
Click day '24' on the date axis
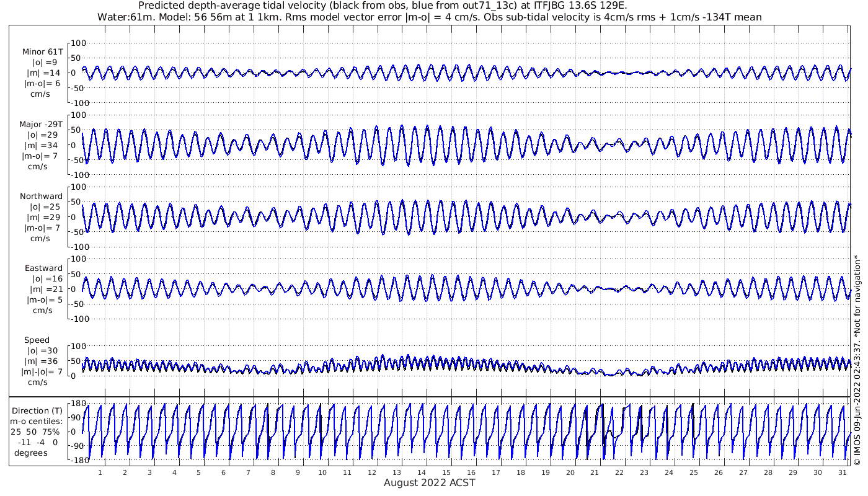(668, 472)
